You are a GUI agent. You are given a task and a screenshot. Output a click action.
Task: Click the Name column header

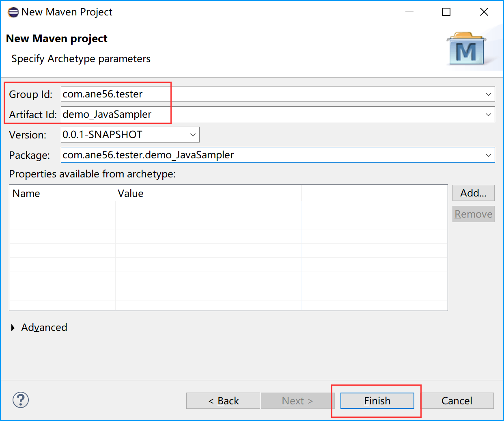(x=62, y=193)
